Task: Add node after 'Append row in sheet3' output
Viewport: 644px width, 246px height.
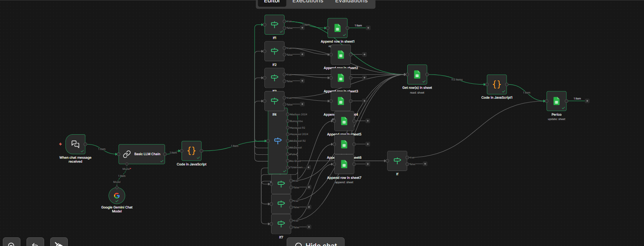Action: tap(364, 78)
